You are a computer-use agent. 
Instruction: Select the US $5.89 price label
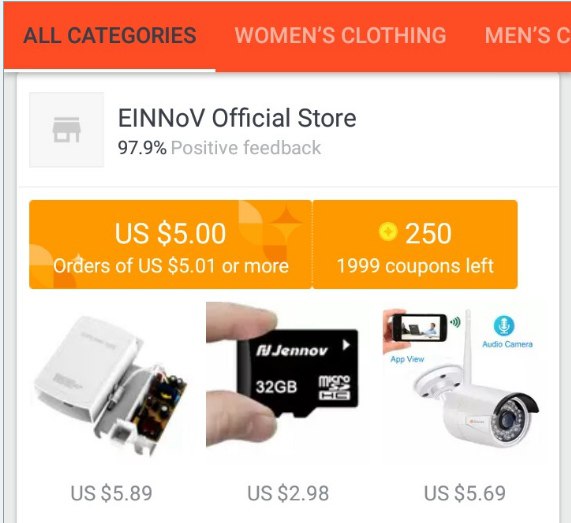pos(111,493)
